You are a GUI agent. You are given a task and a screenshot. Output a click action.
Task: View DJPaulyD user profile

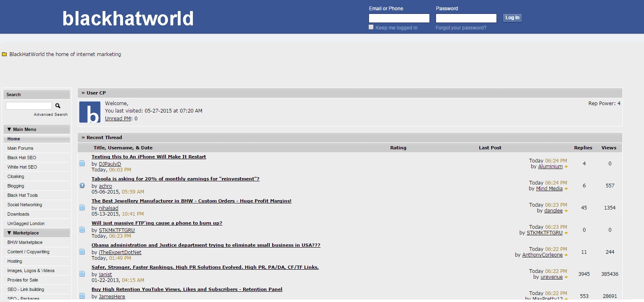coord(110,164)
